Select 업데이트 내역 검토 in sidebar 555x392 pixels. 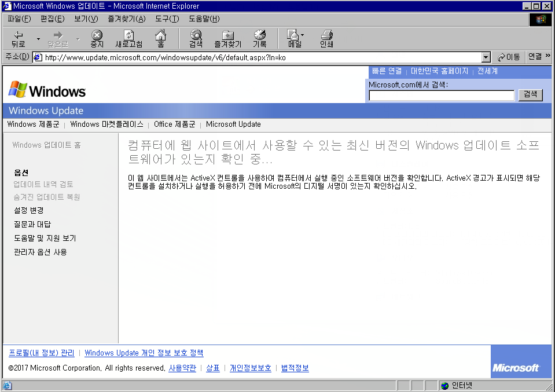pos(43,184)
